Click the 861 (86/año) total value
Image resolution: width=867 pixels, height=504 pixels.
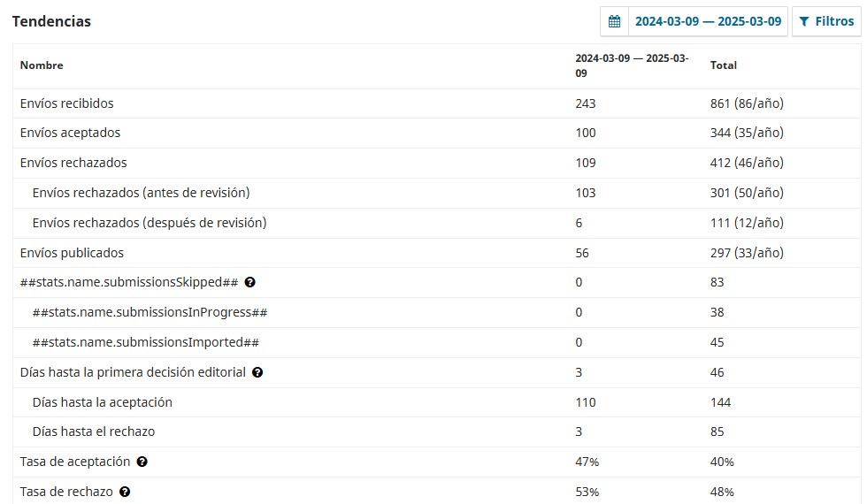(x=747, y=103)
